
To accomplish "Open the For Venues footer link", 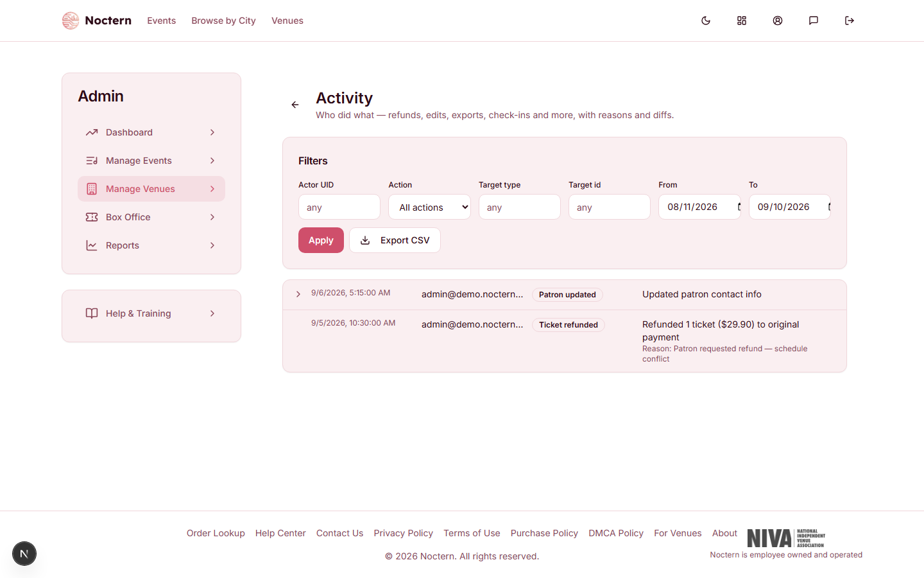I will (678, 533).
